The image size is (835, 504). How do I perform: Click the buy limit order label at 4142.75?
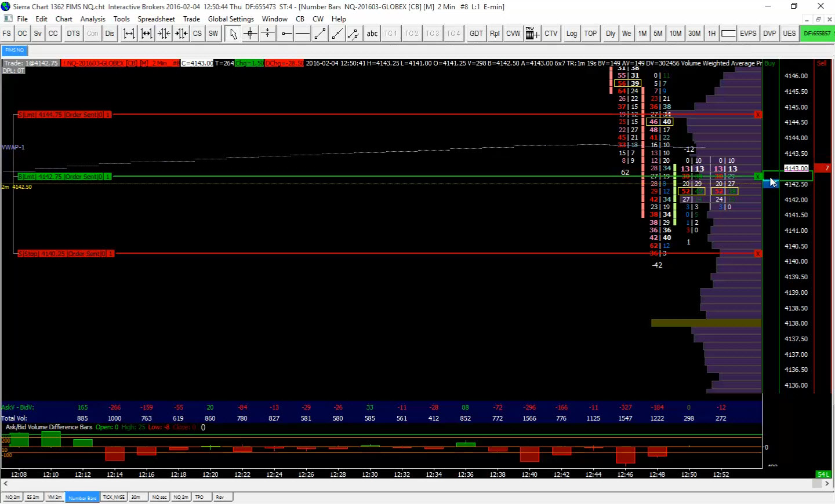64,176
